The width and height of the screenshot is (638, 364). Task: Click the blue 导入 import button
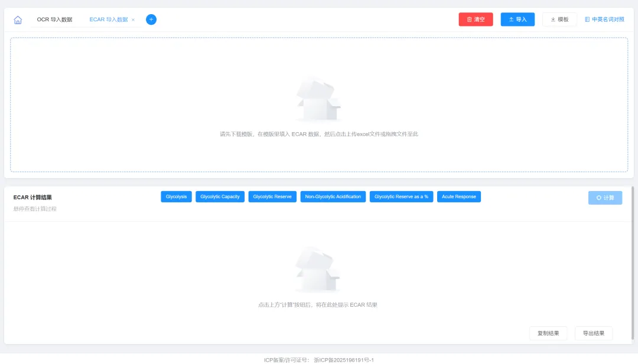[x=517, y=19]
